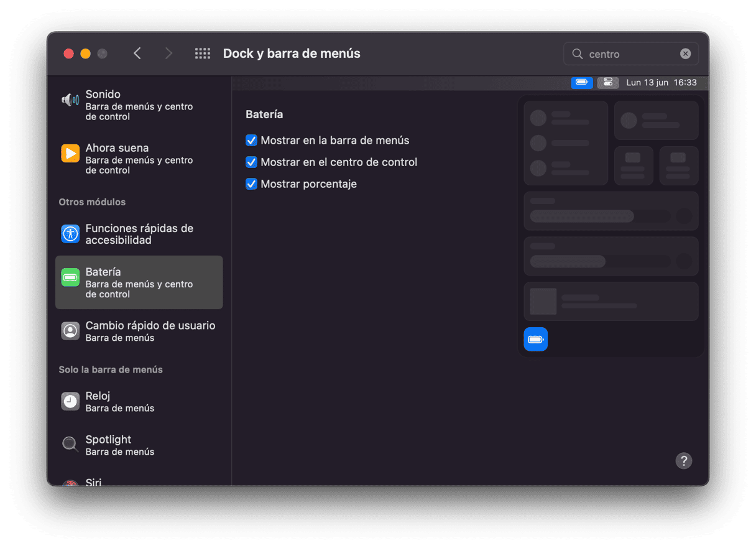Click the Sonido speaker icon in sidebar
The width and height of the screenshot is (756, 548).
pos(70,100)
